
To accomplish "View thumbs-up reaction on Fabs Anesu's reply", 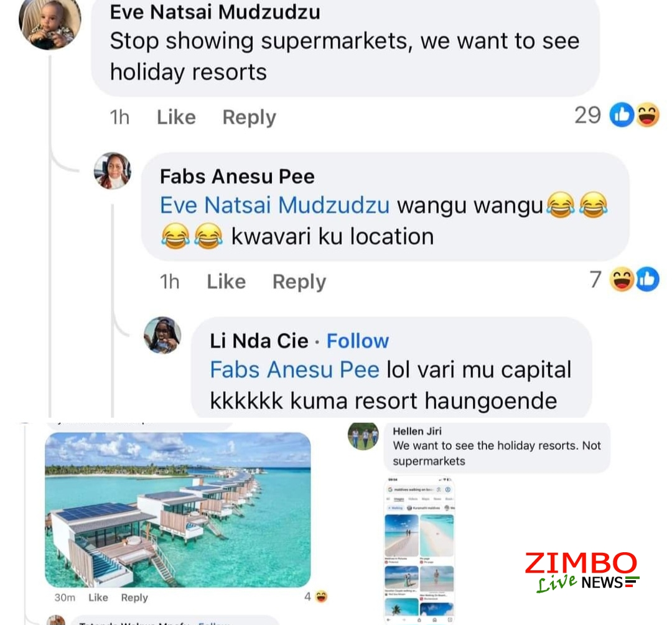I will 647,279.
